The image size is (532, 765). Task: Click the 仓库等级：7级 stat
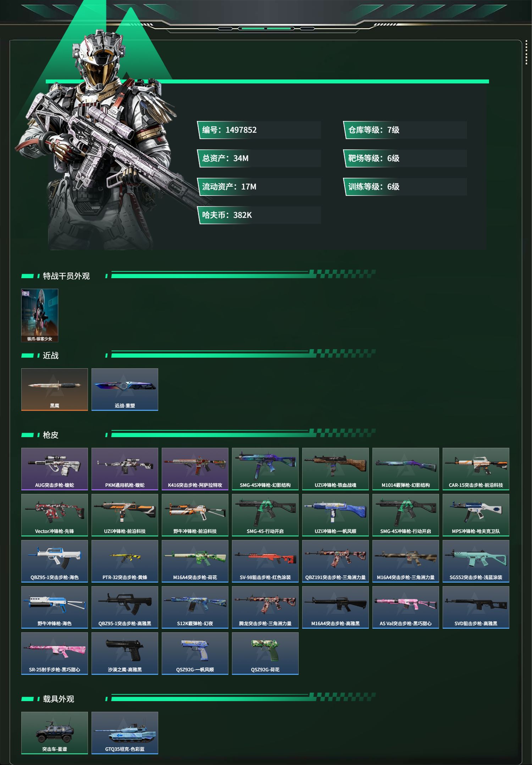point(405,130)
